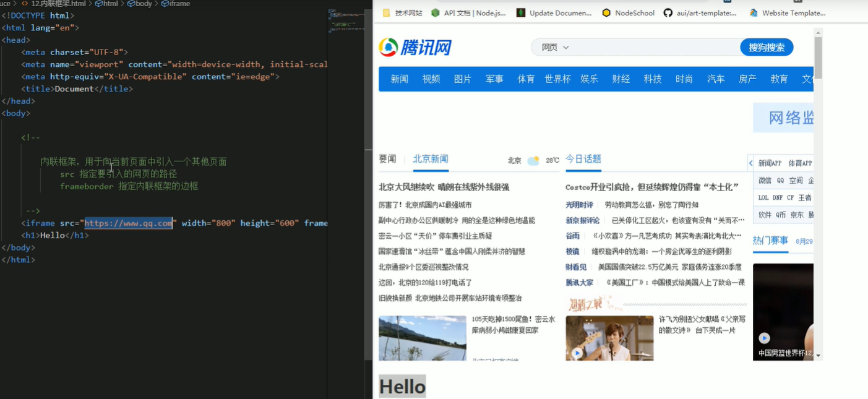Open the 微信 link in apps panel
Screen dimensions: 868x399
point(765,181)
